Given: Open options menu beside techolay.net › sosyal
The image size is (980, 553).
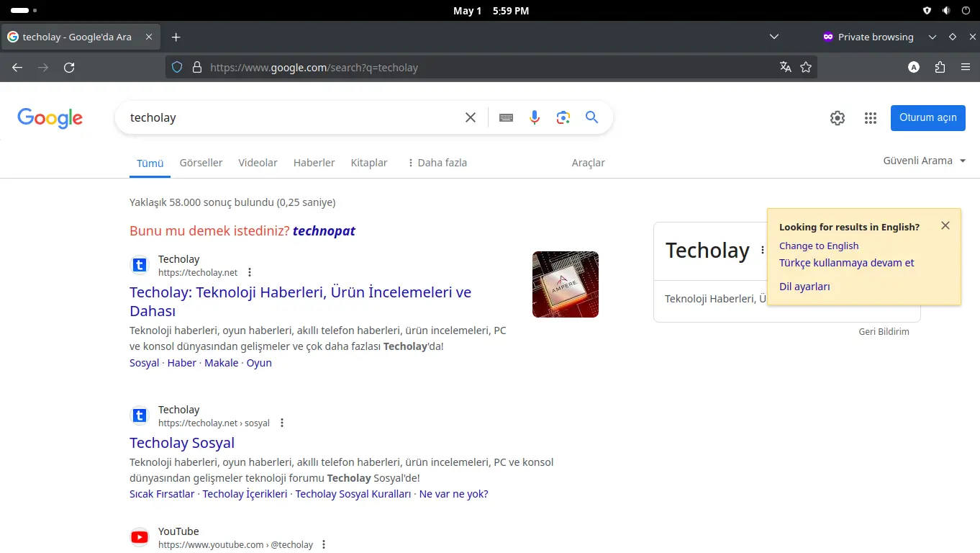Looking at the screenshot, I should point(282,423).
